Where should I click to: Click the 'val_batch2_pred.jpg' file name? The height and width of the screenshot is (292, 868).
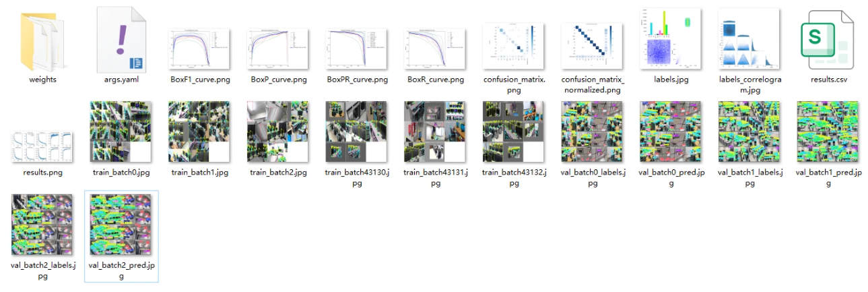(121, 270)
